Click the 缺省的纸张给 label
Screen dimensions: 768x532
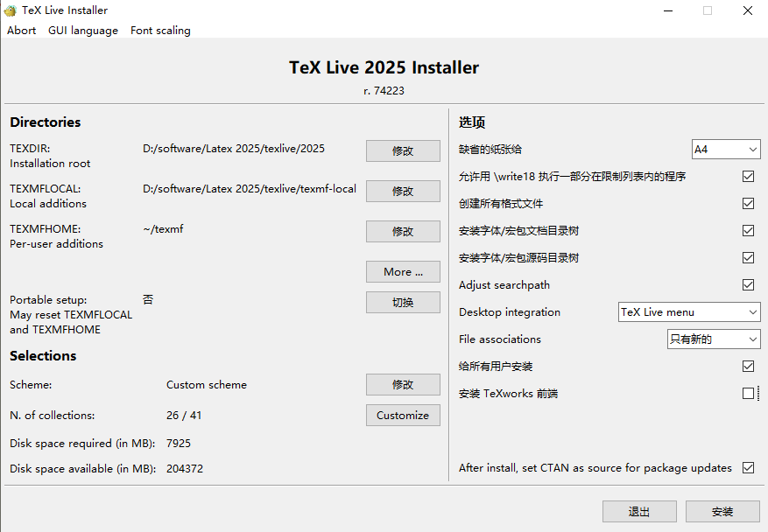pyautogui.click(x=490, y=150)
